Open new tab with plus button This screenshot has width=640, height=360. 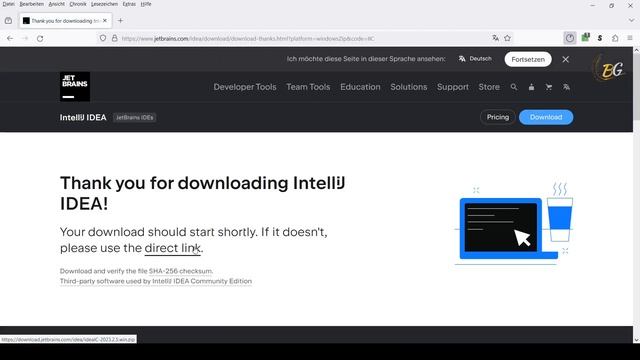pos(120,20)
